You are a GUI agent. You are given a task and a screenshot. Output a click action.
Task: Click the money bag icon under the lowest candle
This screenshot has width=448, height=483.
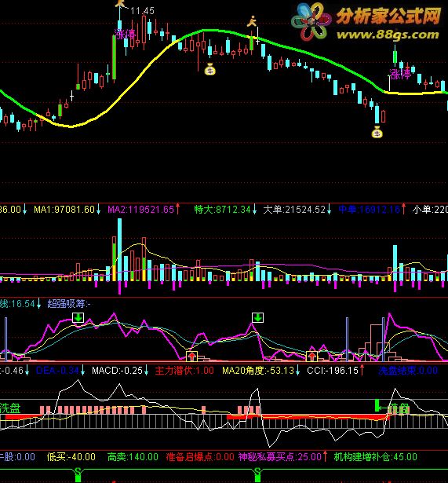(x=377, y=132)
